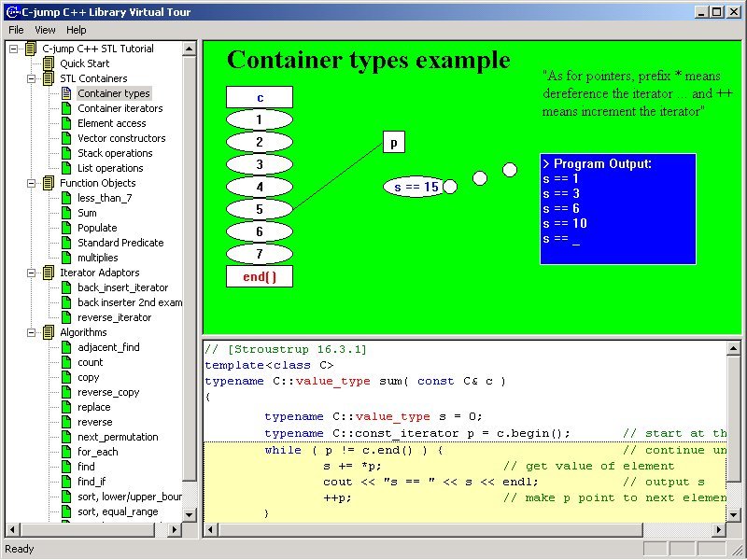Screen dimensions: 747x560
Task: Click the book icon next to Function Objects
Action: (49, 183)
